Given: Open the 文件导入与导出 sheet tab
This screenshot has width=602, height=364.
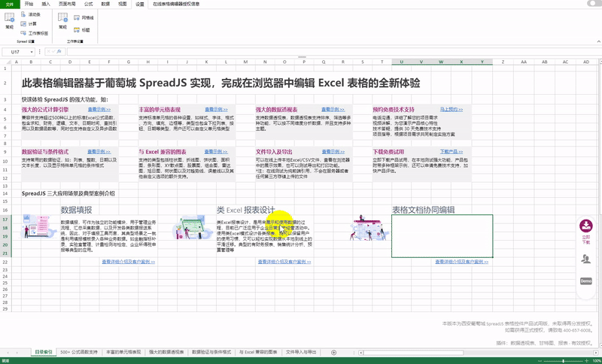Looking at the screenshot, I should pos(302,352).
